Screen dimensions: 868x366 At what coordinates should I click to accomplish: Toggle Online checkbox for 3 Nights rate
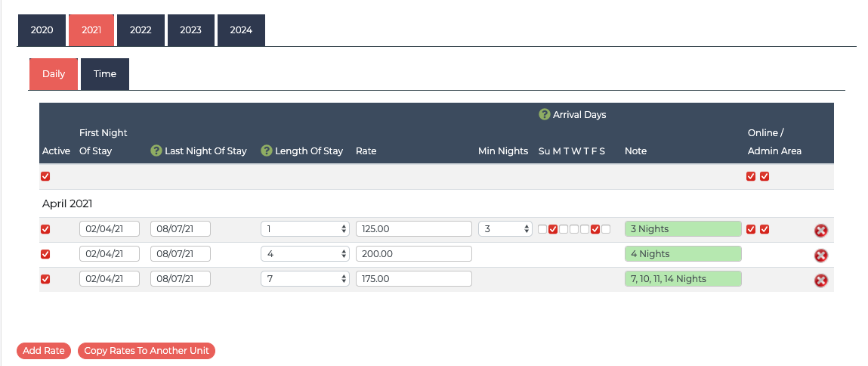(751, 229)
